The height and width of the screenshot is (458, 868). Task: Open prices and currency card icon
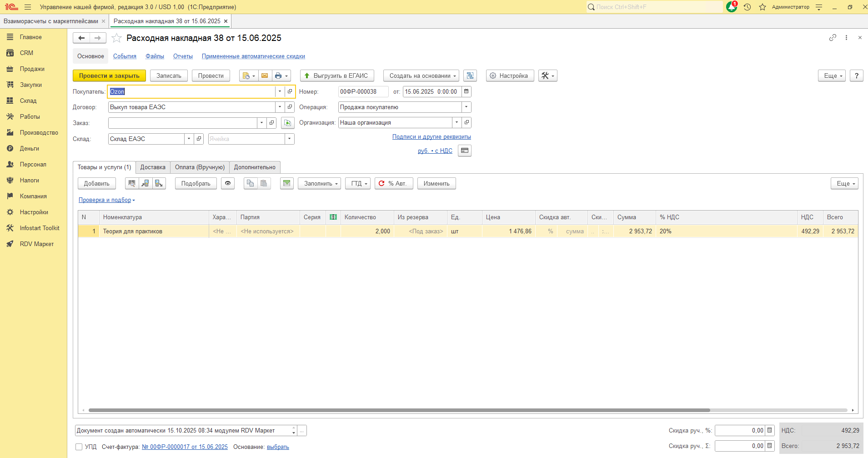465,151
